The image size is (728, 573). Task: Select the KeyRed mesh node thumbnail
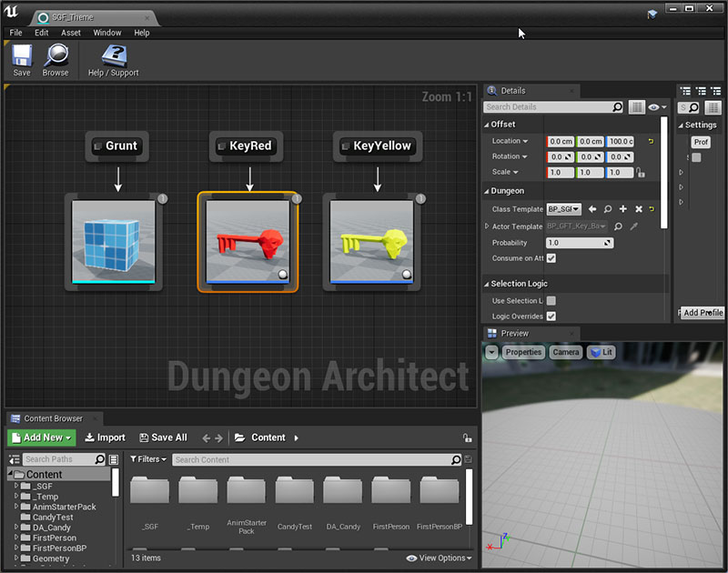[248, 242]
